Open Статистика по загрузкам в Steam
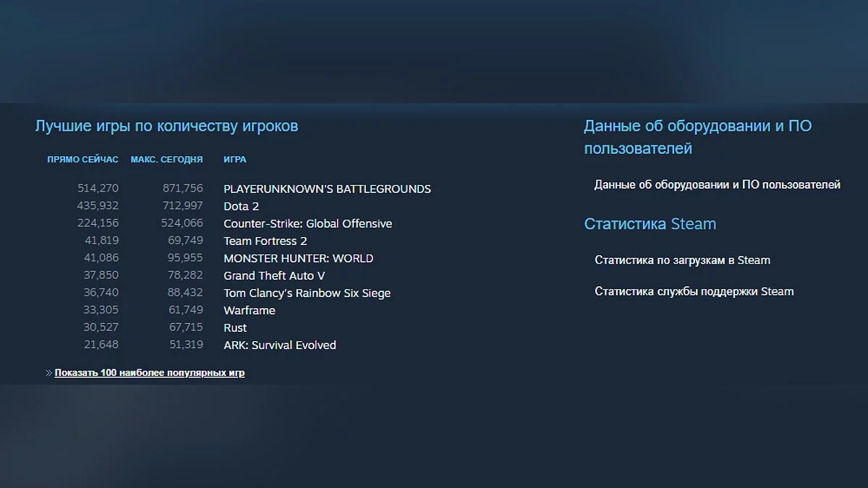The height and width of the screenshot is (488, 868). (682, 260)
